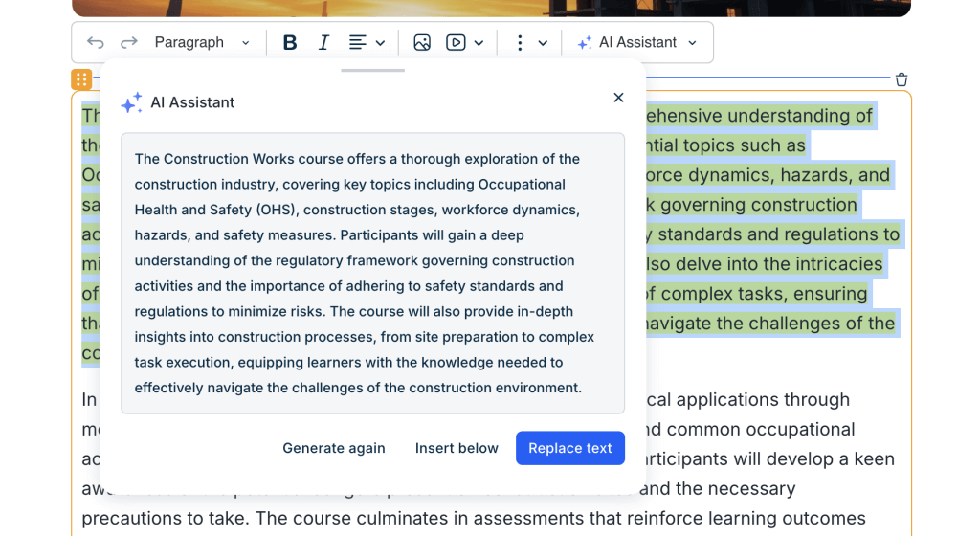
Task: Click the sparkle icon in the AI panel header
Action: click(x=131, y=102)
